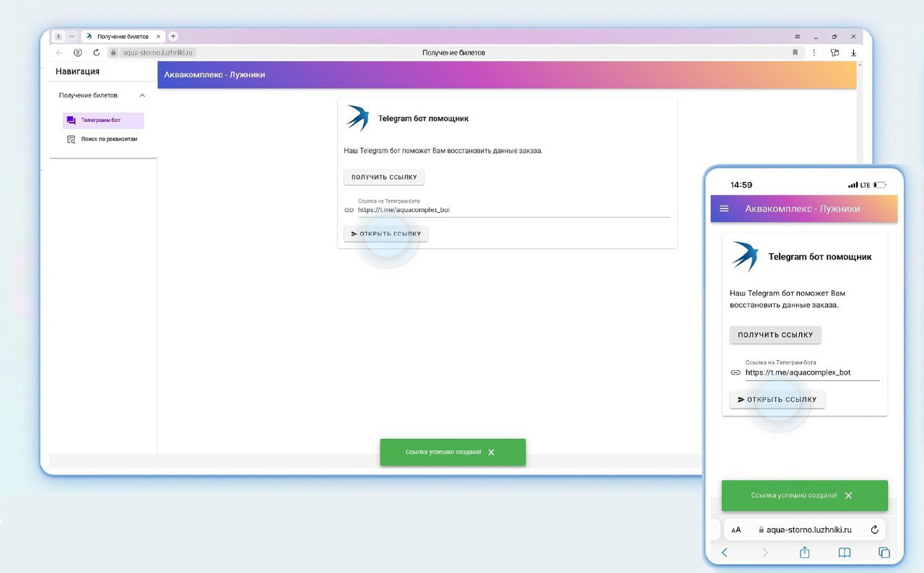Click the extensions icon in desktop browser toolbar
Viewport: 924px width, 573px height.
click(x=834, y=53)
